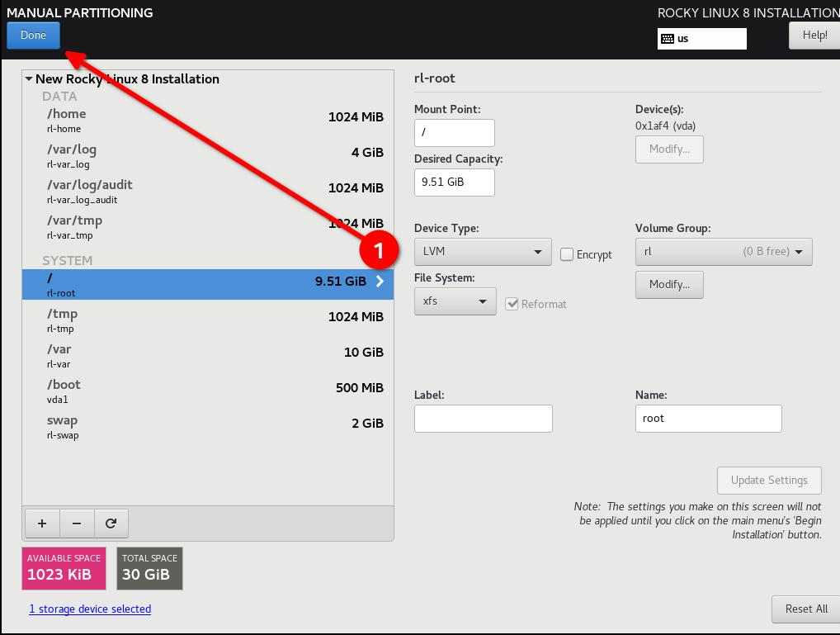Select the swap partition entry
This screenshot has height=635, width=840.
click(x=207, y=426)
